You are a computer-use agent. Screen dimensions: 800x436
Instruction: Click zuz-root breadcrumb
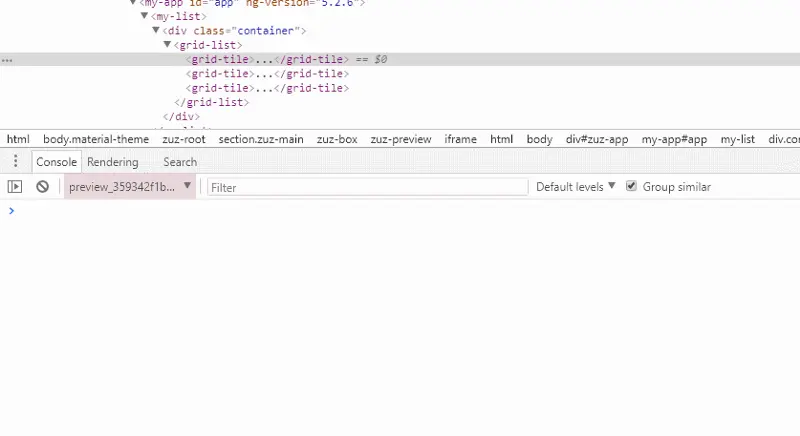[x=184, y=139]
